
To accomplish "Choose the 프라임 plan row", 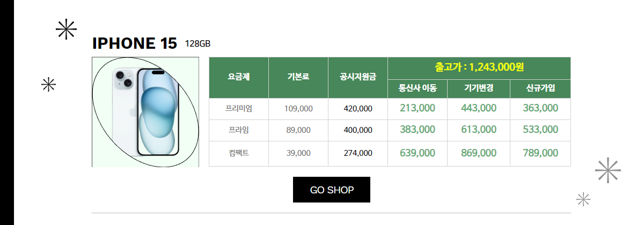I will (390, 130).
